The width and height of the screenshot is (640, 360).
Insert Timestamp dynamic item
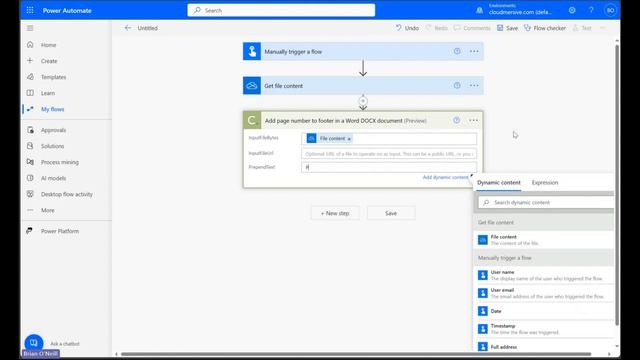(x=544, y=329)
